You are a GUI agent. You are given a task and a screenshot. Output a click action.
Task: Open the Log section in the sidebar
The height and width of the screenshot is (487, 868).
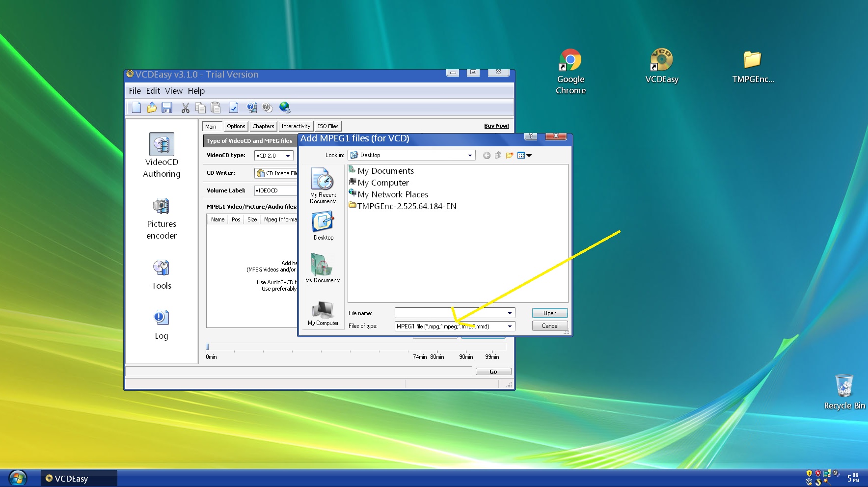(x=162, y=325)
